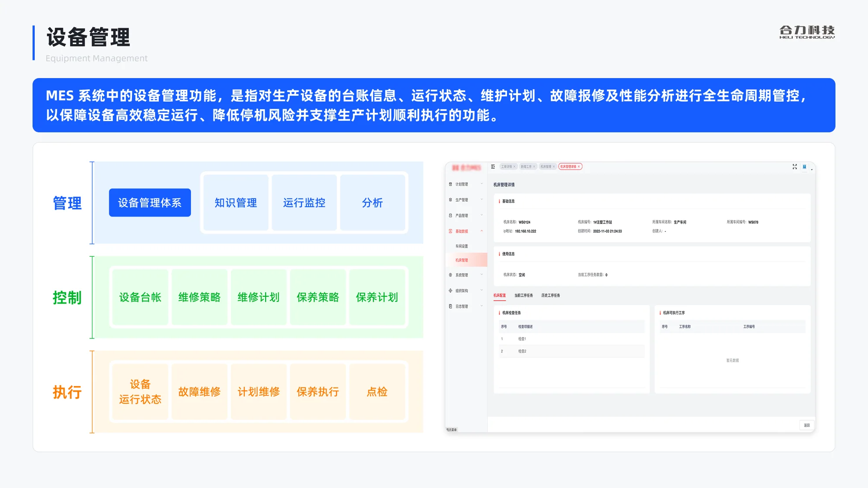Select the 机床配置 tab
This screenshot has height=488, width=868.
point(500,295)
